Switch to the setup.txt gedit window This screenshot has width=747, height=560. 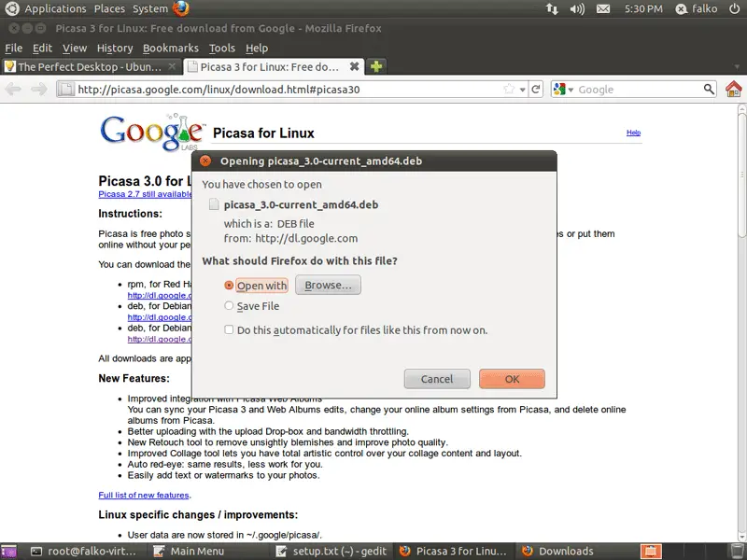click(332, 552)
